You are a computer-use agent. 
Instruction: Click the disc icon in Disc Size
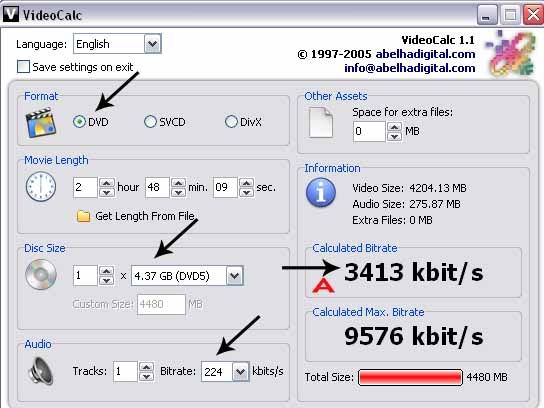click(41, 274)
